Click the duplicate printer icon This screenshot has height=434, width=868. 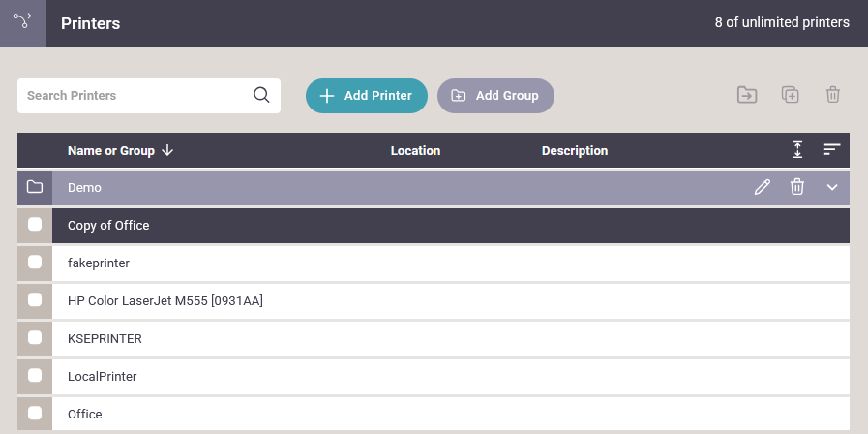(x=791, y=95)
